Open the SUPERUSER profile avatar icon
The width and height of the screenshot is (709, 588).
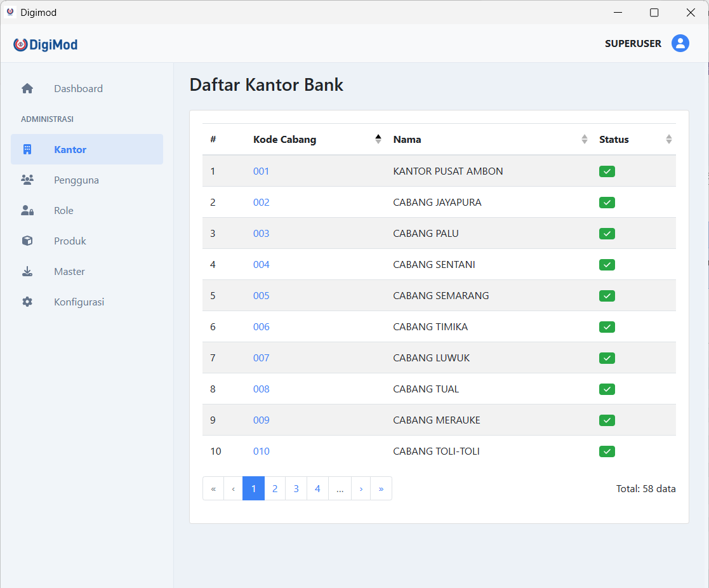click(x=680, y=43)
